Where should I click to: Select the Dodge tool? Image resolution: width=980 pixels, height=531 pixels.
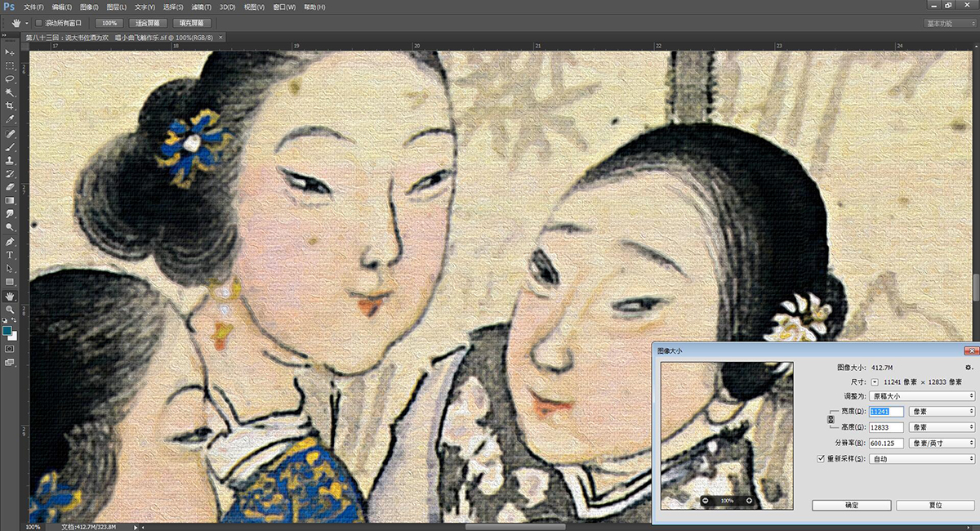10,226
